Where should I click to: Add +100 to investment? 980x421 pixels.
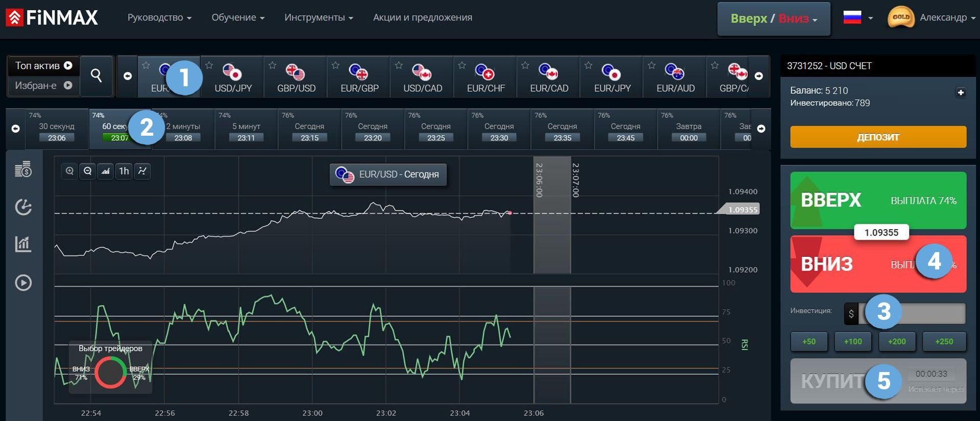(x=853, y=341)
